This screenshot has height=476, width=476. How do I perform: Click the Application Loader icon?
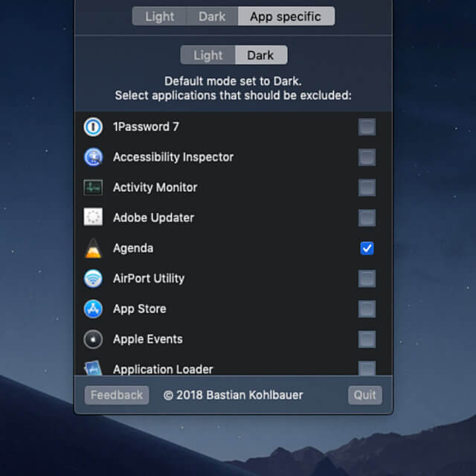point(93,368)
